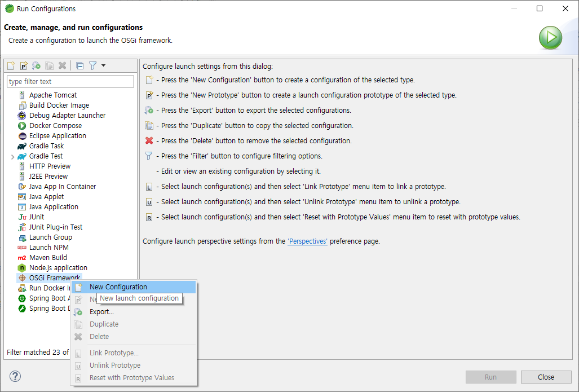The image size is (579, 392).
Task: Maximize the Run Configurations window
Action: tap(540, 8)
